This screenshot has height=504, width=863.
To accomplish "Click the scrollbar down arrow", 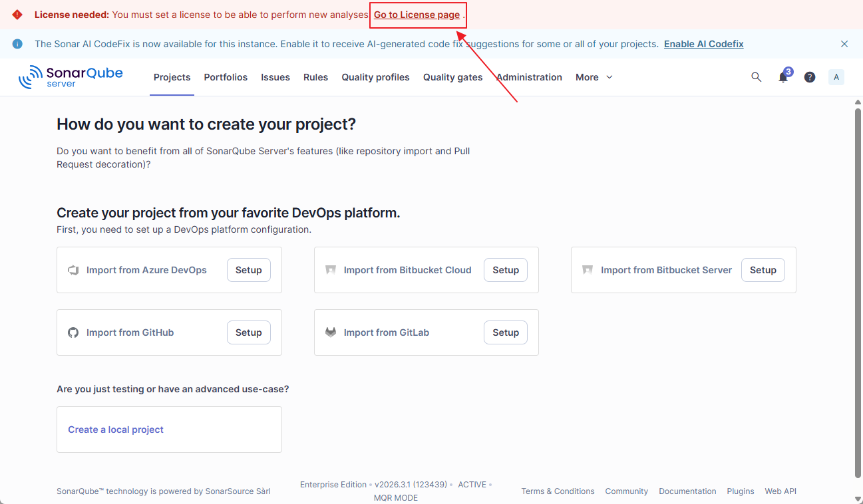I will coord(858,498).
